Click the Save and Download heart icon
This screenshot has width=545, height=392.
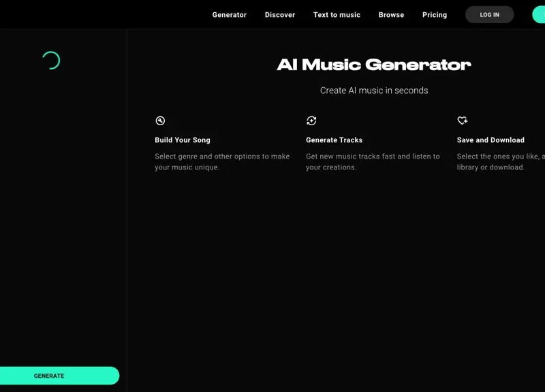coord(463,120)
